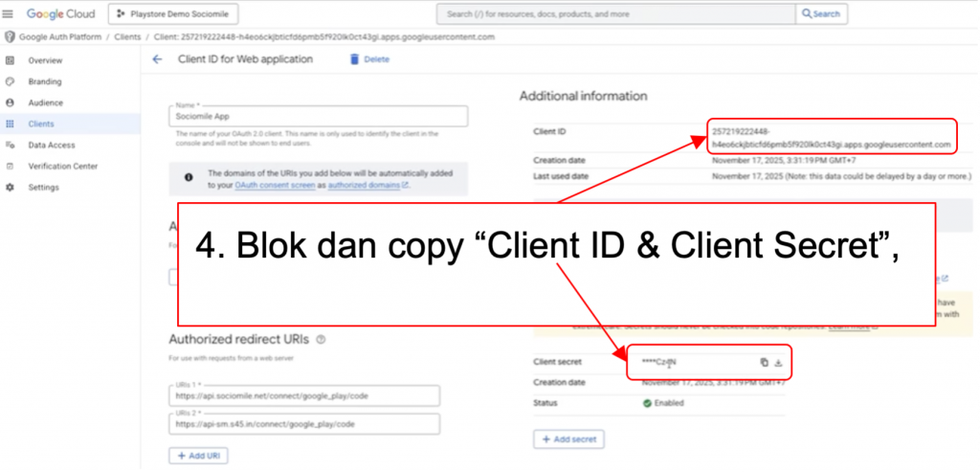The width and height of the screenshot is (980, 472).
Task: Click the Google Auth Platform shield icon
Action: pyautogui.click(x=10, y=36)
